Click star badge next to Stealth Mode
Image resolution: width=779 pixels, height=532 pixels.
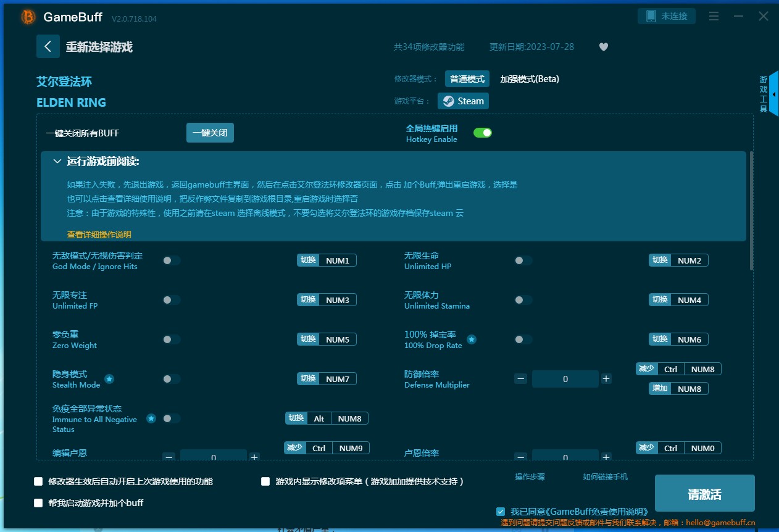(109, 379)
